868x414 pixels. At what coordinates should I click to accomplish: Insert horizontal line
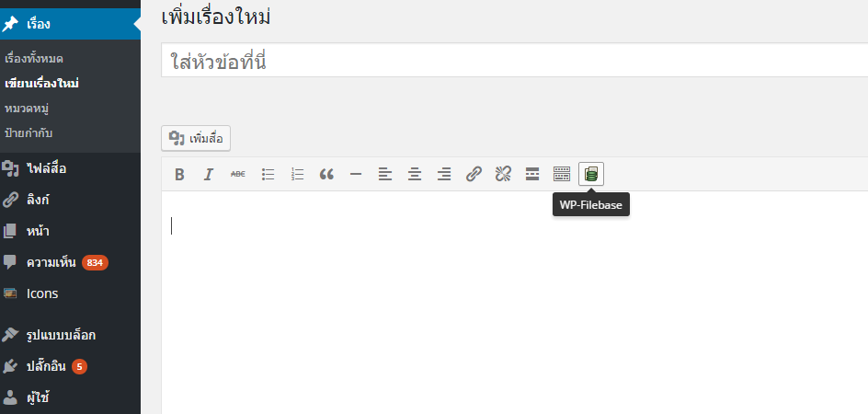[x=356, y=175]
